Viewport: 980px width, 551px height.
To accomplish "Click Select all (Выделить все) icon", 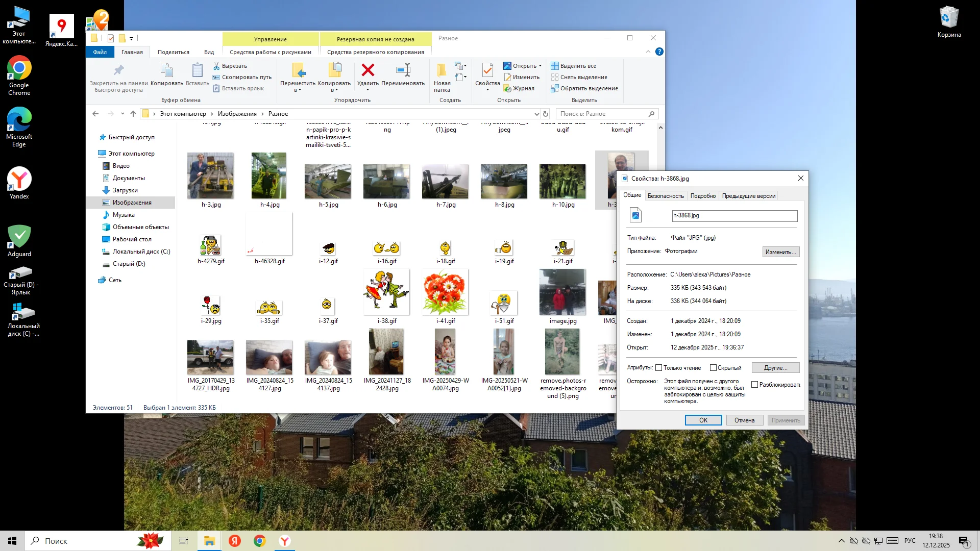I will point(554,66).
